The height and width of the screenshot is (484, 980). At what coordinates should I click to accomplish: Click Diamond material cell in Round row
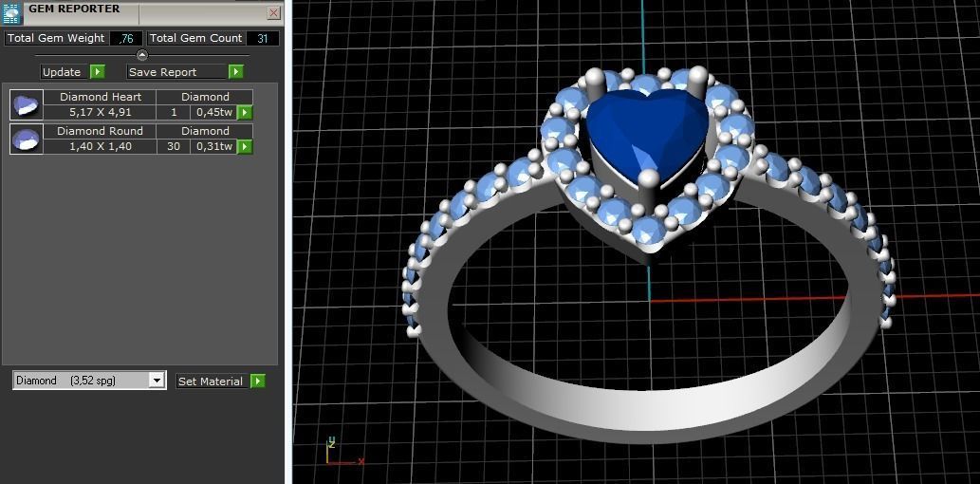(205, 131)
